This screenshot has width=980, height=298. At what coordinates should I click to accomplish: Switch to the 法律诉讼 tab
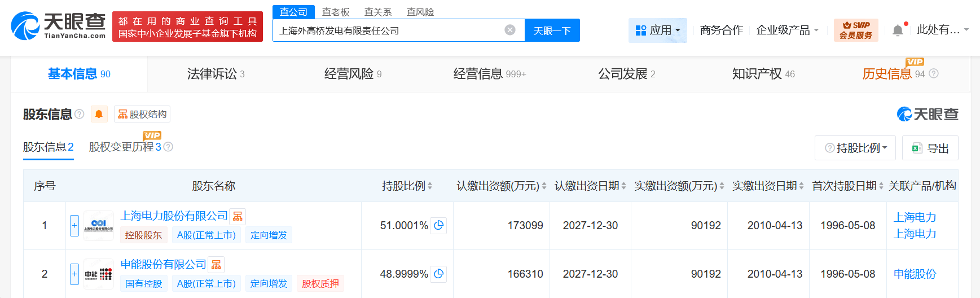pos(216,74)
